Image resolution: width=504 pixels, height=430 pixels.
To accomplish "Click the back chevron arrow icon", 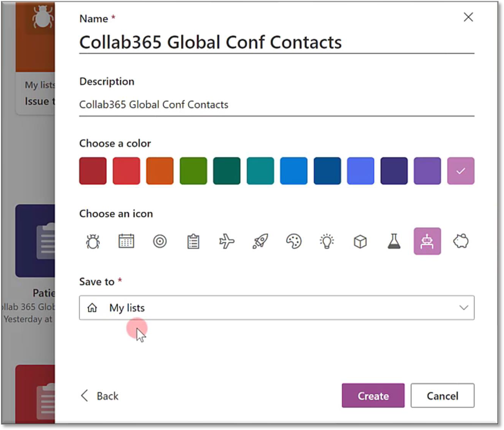I will [85, 396].
